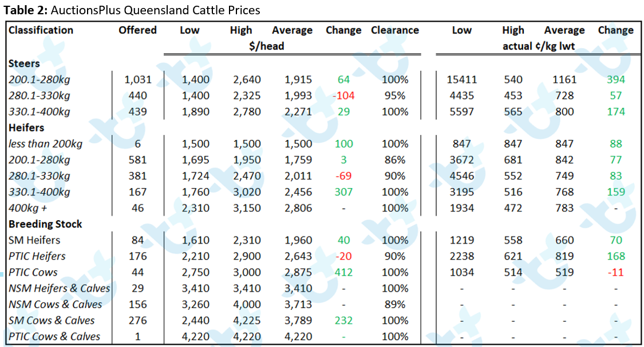Screen dimensions: 644x347
Task: Select the high price 2,640
Action: click(247, 79)
